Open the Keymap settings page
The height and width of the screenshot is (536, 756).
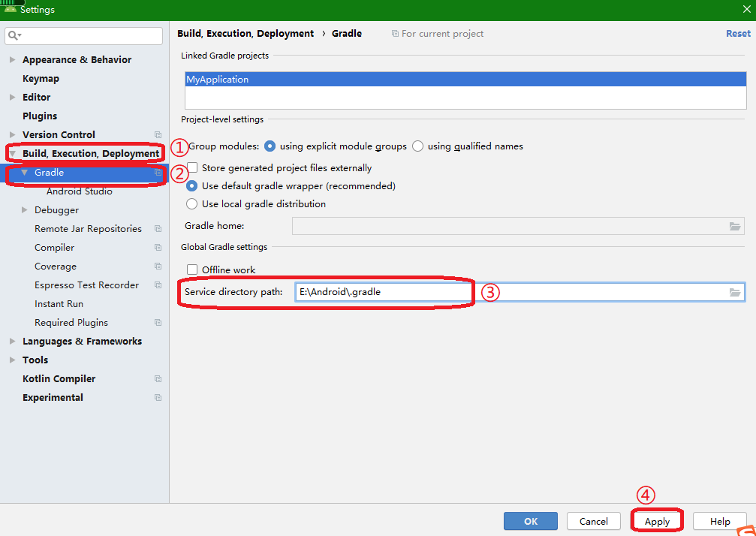point(41,79)
